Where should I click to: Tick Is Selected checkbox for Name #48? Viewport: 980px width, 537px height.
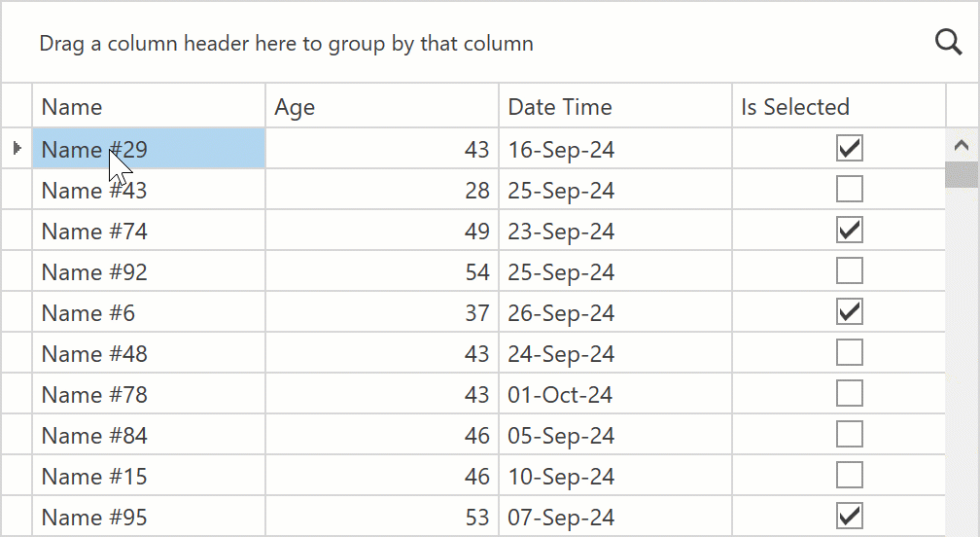tap(850, 353)
